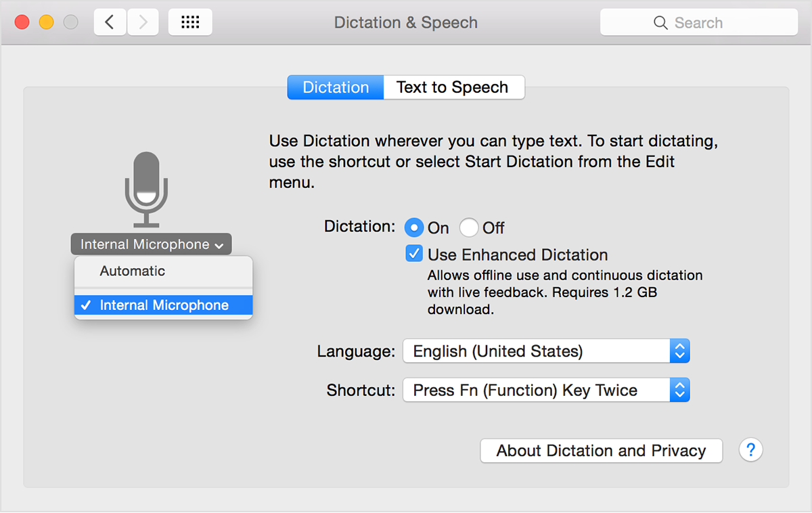Click the forward navigation arrow
The width and height of the screenshot is (812, 513).
tap(143, 22)
